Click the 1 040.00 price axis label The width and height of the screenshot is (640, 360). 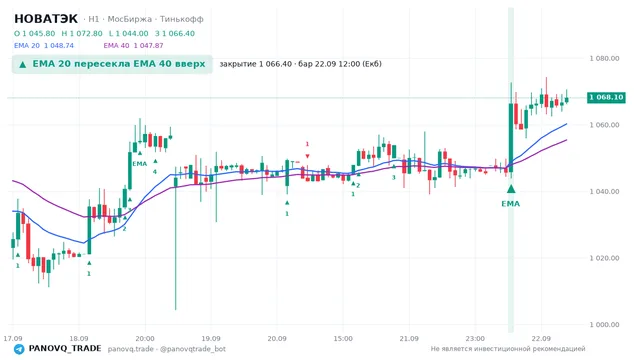[604, 191]
